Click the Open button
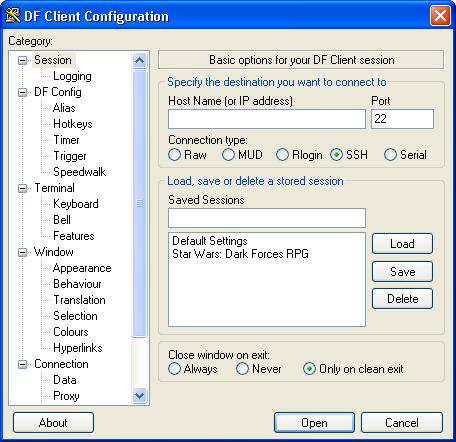The image size is (456, 442). [x=314, y=423]
